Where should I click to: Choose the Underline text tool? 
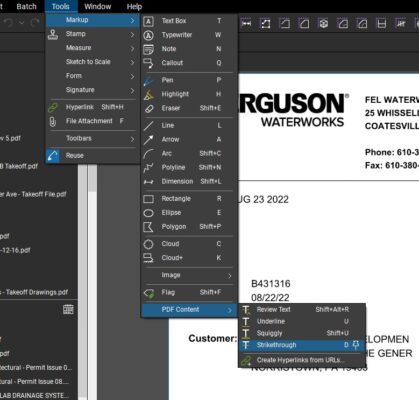pyautogui.click(x=302, y=322)
